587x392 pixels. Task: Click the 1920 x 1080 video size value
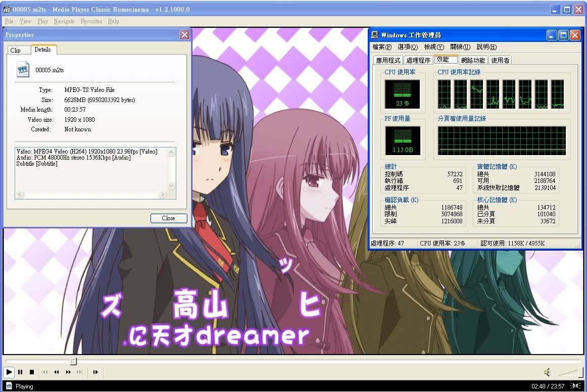click(x=79, y=120)
